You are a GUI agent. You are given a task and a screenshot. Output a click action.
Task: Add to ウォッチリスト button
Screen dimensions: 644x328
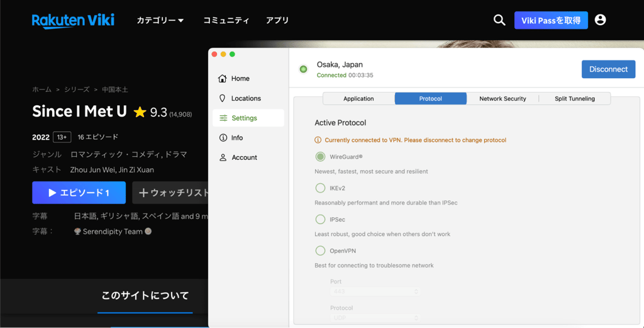point(170,193)
